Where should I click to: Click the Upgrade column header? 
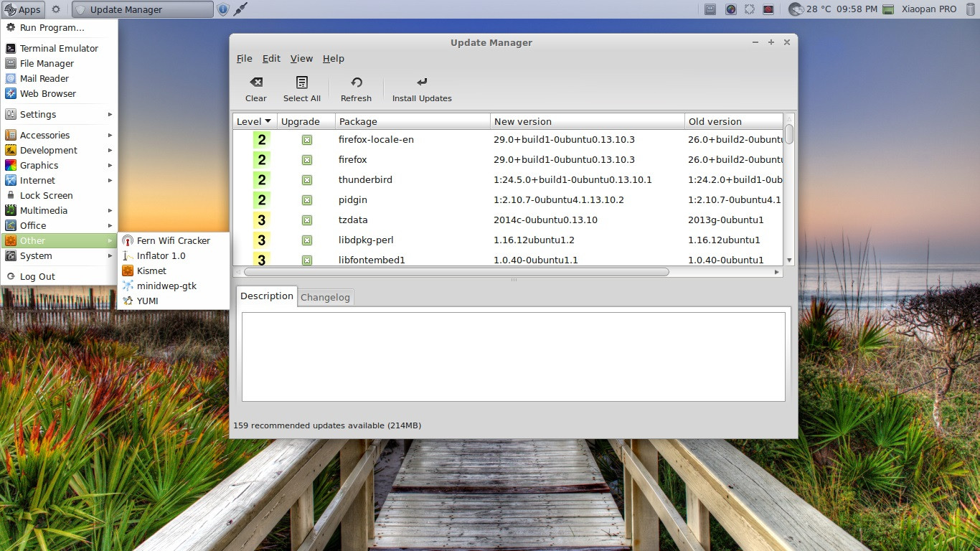pos(306,121)
